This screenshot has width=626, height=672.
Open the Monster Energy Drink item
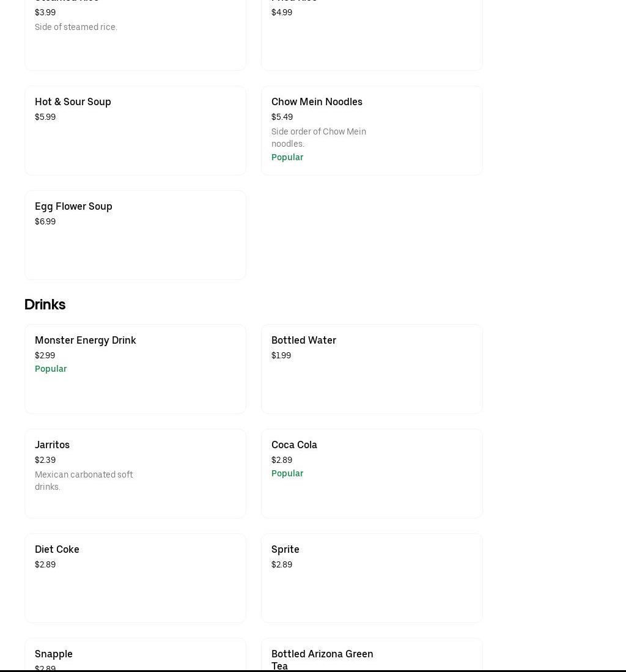[85, 341]
